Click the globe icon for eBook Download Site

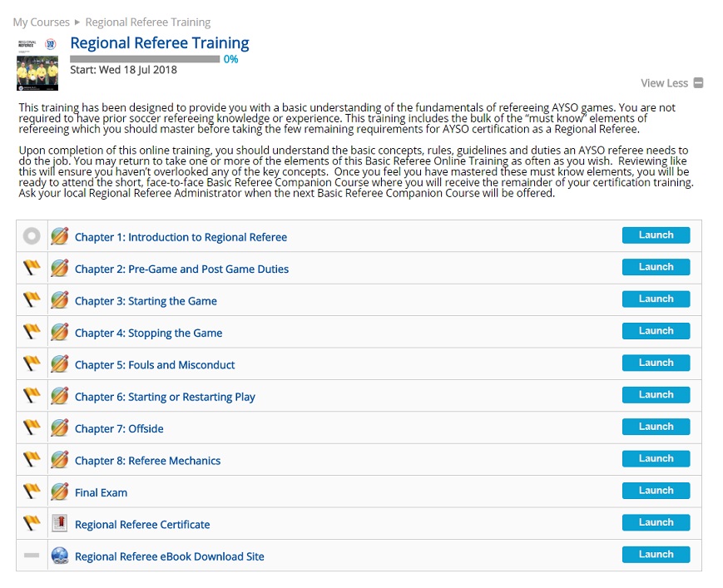click(59, 556)
